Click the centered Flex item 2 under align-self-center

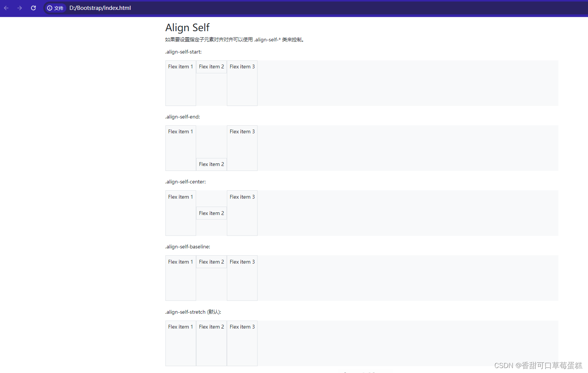click(211, 213)
